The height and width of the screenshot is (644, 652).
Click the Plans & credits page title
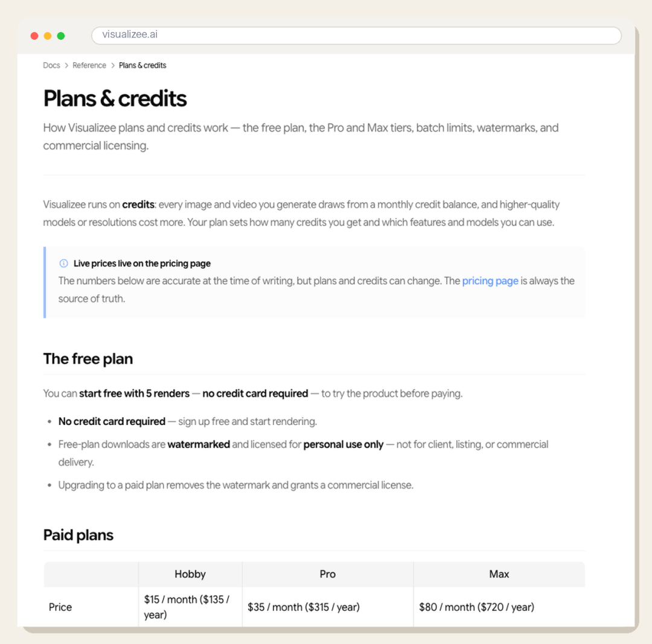(115, 98)
